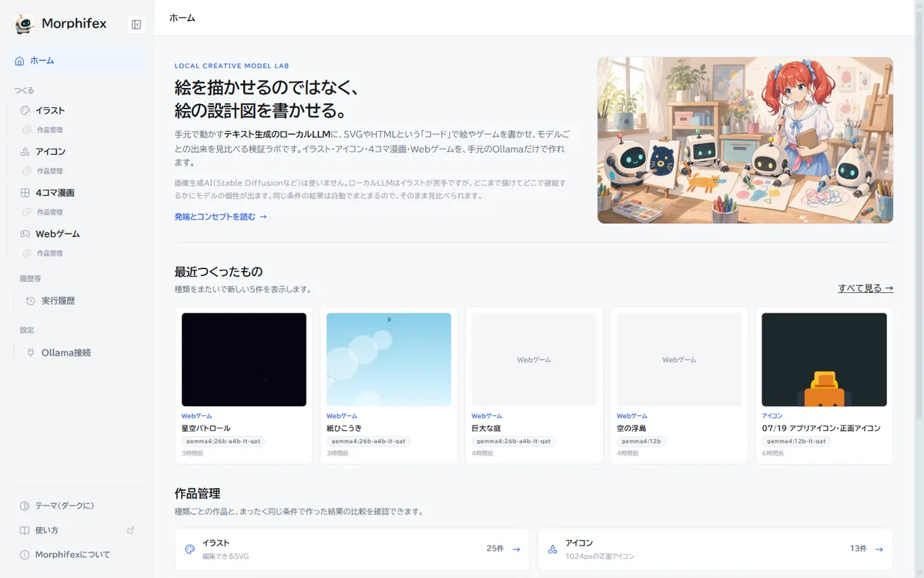The image size is (924, 578).
Task: Click the shapes icon next to アイコン
Action: (x=25, y=151)
